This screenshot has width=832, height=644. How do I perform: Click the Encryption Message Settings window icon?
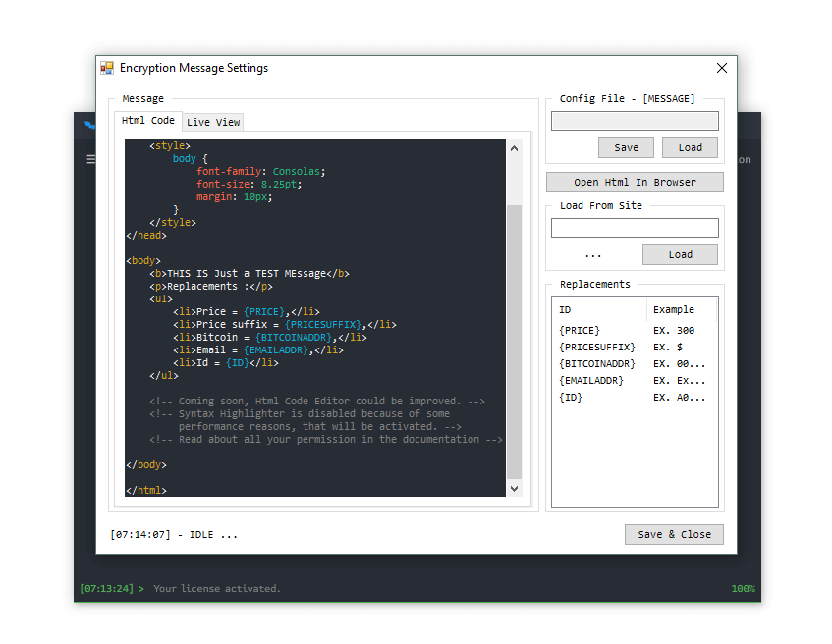point(107,69)
